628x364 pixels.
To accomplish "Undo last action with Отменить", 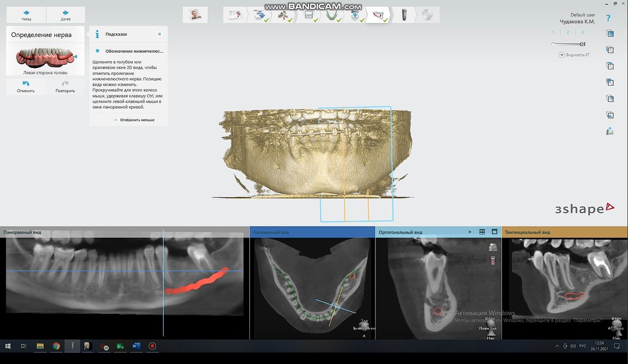I will coord(26,86).
